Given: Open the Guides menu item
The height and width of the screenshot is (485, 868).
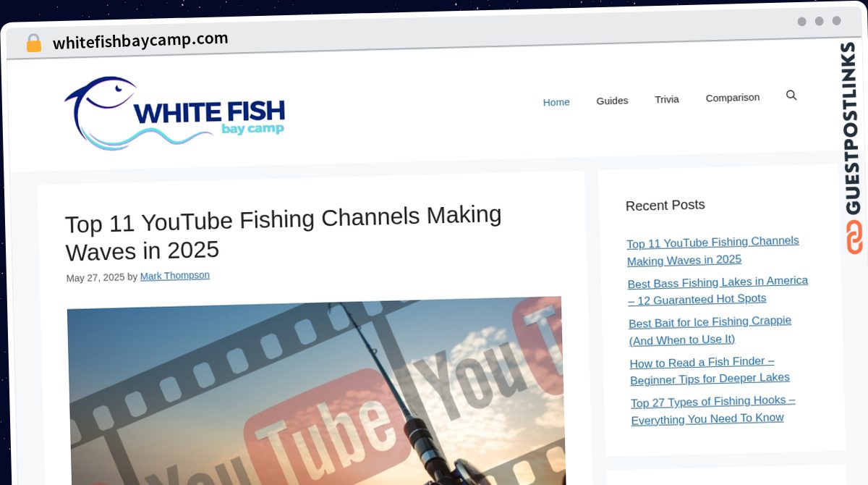Looking at the screenshot, I should [x=612, y=101].
